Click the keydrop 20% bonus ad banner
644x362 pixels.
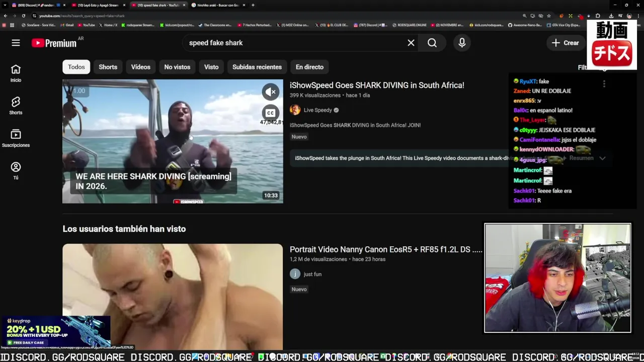[56, 331]
